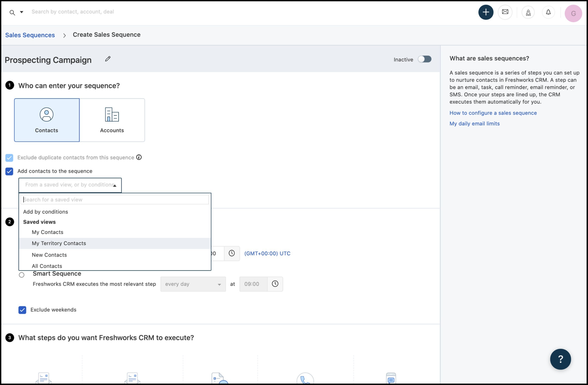Viewport: 588px width, 385px height.
Task: Toggle the Inactive sequence switch
Action: coord(424,59)
